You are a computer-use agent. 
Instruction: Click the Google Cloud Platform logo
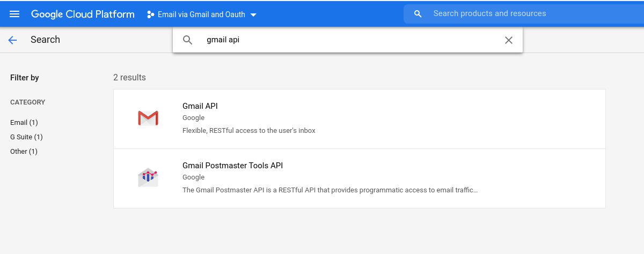pyautogui.click(x=83, y=14)
